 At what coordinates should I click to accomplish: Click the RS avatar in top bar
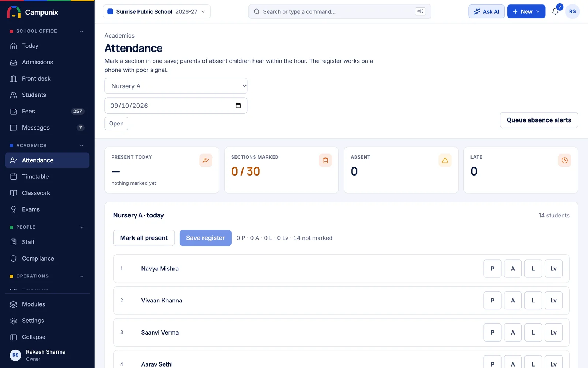572,11
